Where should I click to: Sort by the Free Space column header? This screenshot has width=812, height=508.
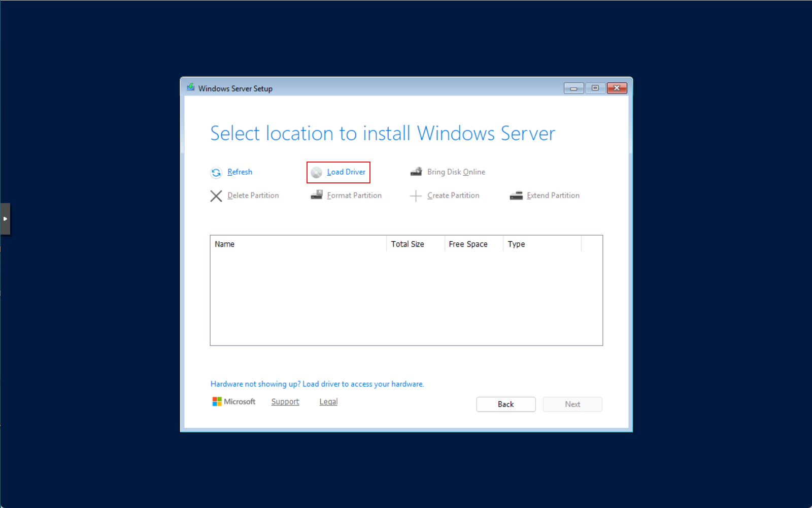click(x=473, y=244)
